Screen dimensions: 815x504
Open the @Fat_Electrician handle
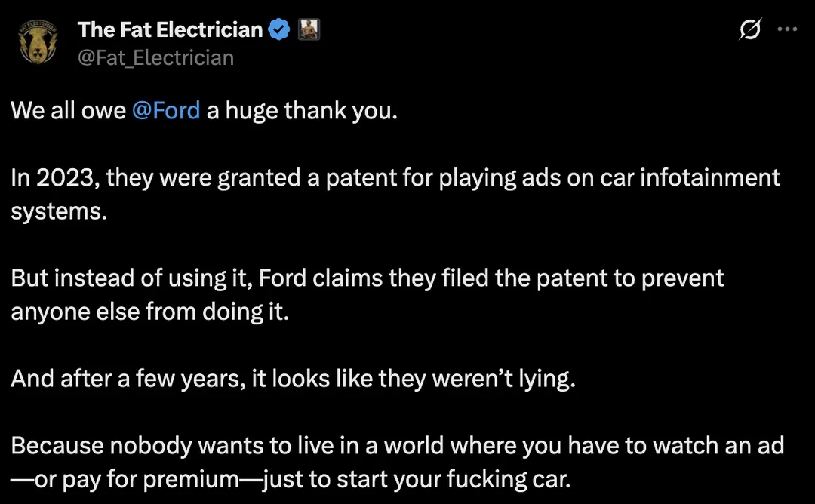click(x=155, y=57)
